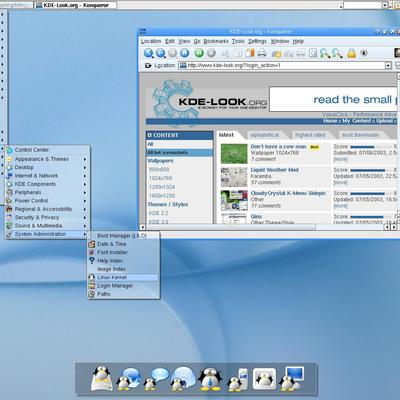Zoom in with the magnifier plus icon
The image size is (400, 400).
coord(325,53)
